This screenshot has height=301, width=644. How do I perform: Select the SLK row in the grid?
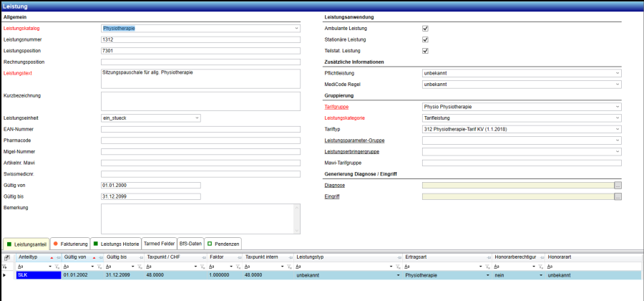tap(36, 275)
